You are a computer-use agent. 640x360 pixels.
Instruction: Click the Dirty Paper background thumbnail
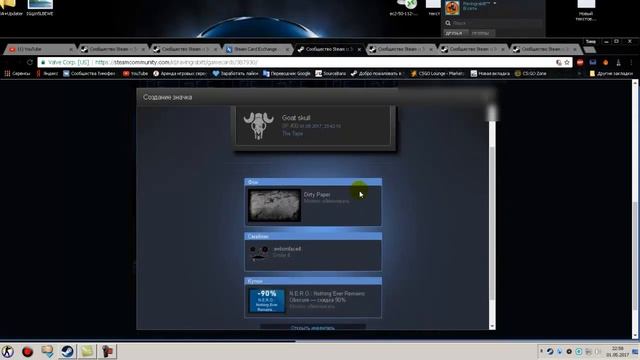[x=274, y=205]
